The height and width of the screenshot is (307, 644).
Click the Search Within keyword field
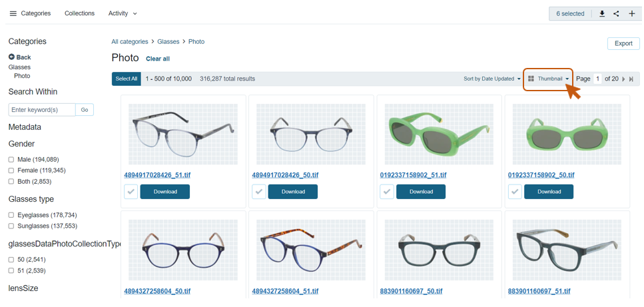click(x=42, y=110)
